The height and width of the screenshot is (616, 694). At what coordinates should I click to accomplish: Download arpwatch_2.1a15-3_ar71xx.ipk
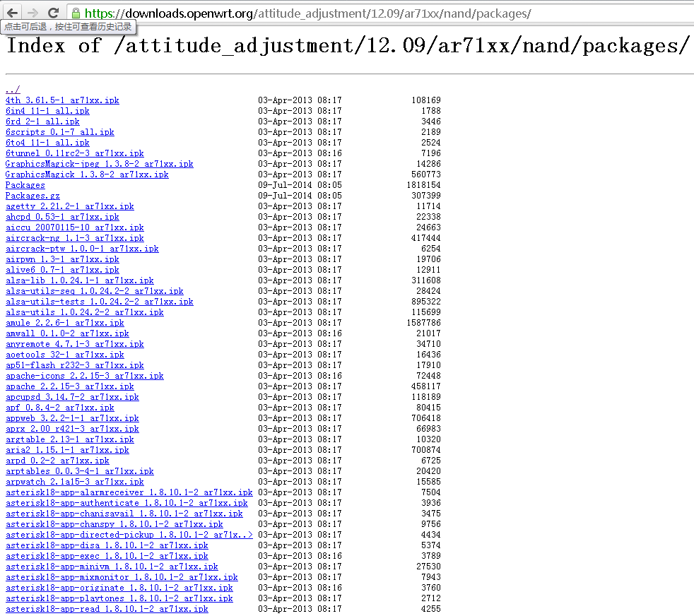[75, 482]
